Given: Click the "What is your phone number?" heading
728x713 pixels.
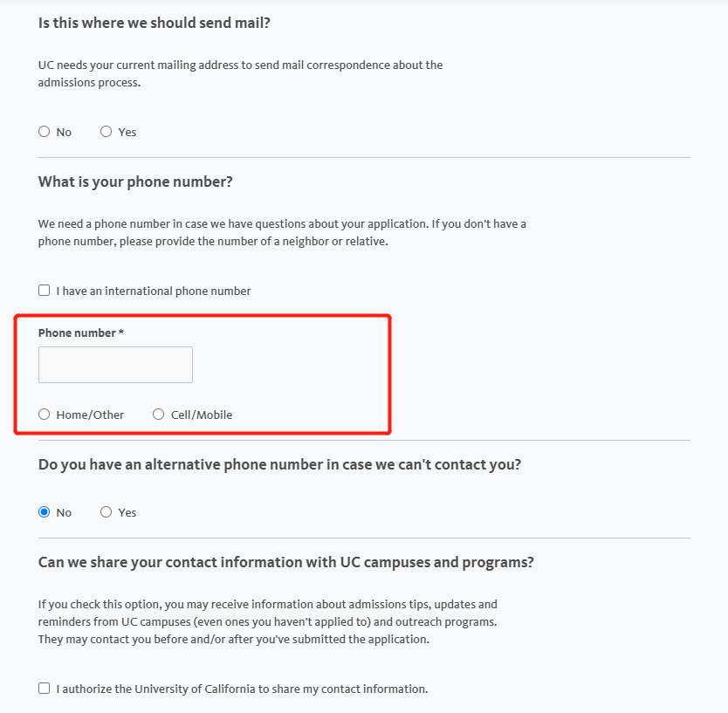Looking at the screenshot, I should pos(135,182).
